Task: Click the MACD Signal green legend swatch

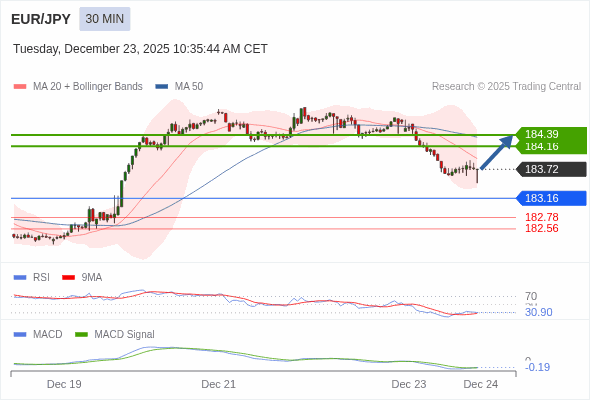Action: (81, 335)
